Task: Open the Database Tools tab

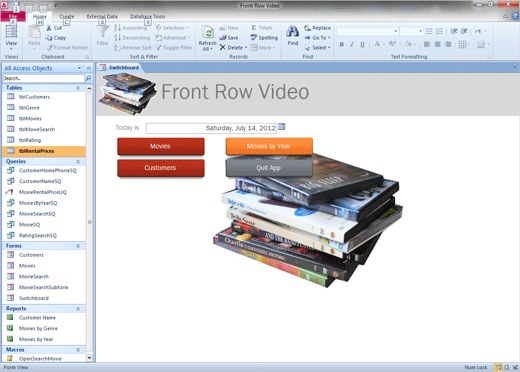Action: [147, 16]
